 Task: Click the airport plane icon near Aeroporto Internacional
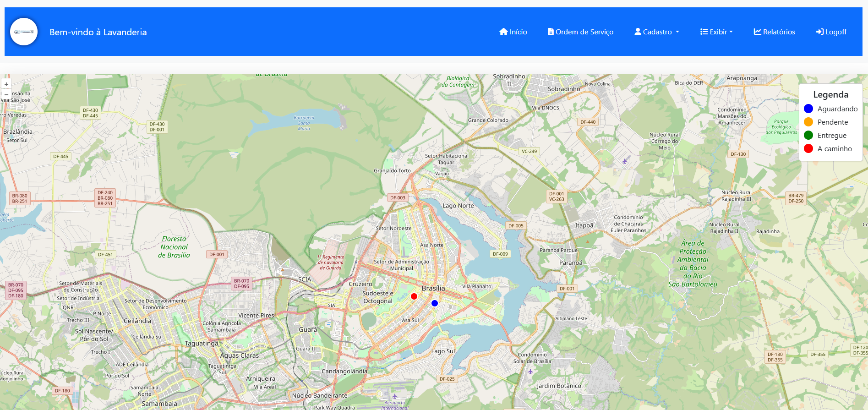tap(395, 396)
